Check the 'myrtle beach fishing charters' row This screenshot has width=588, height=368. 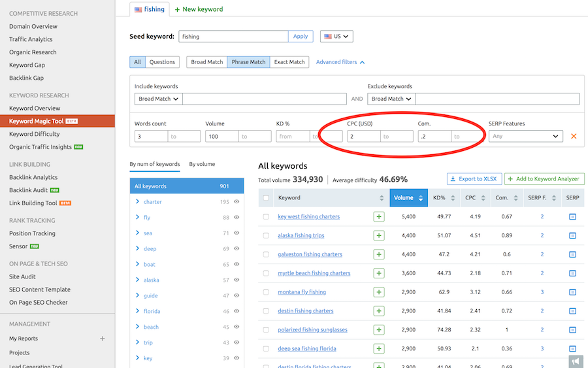[266, 273]
